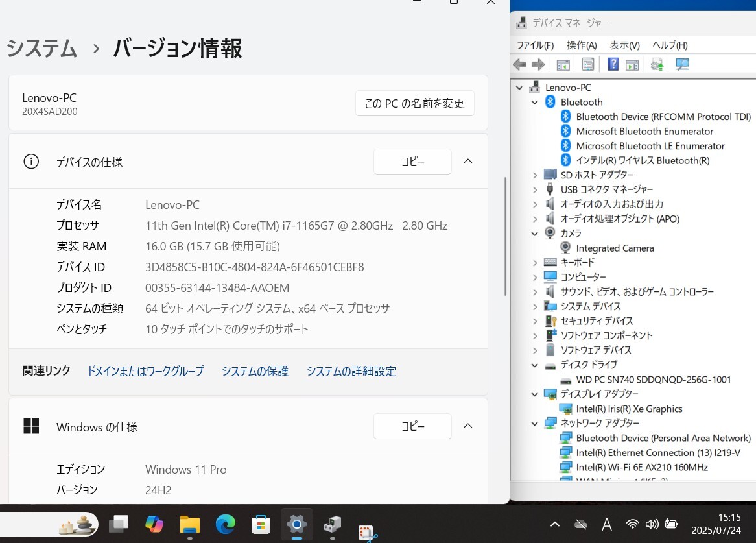Viewport: 756px width, 543px height.
Task: Click the IME input mode 'A' indicator
Action: [x=606, y=524]
